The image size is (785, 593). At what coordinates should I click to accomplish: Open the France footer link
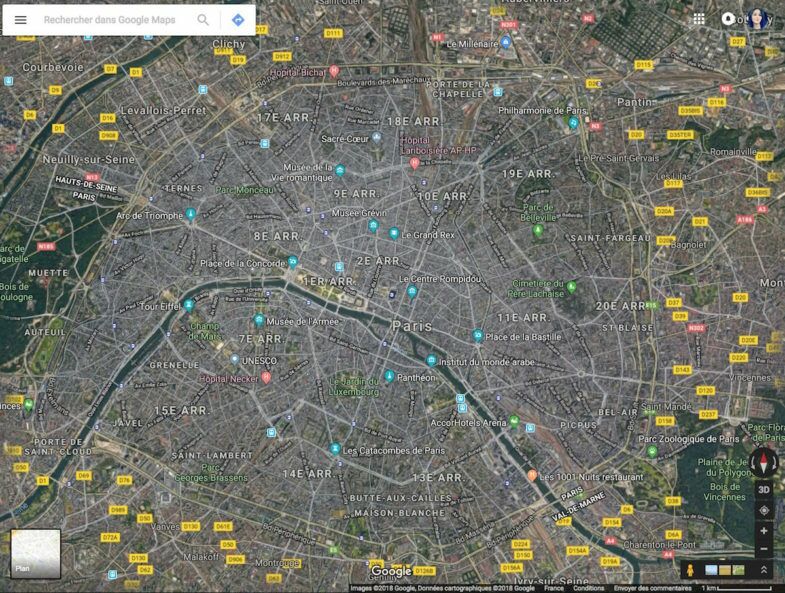click(x=554, y=588)
